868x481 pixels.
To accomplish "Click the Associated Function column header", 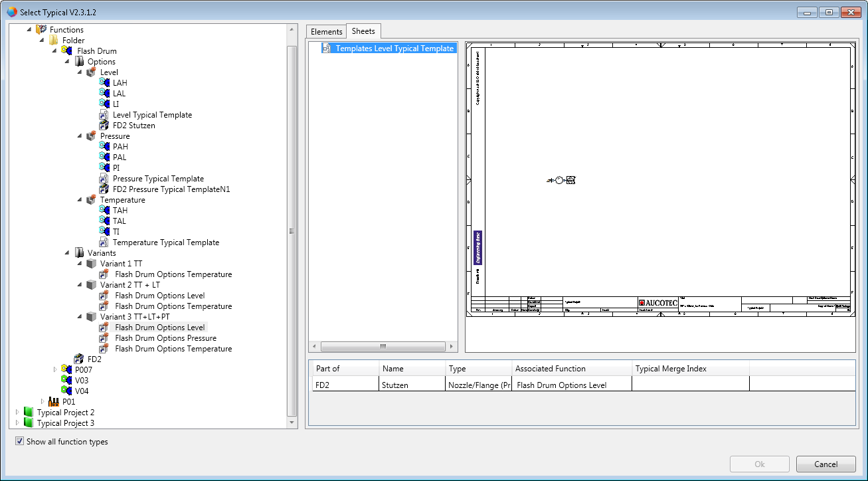I will tap(571, 369).
